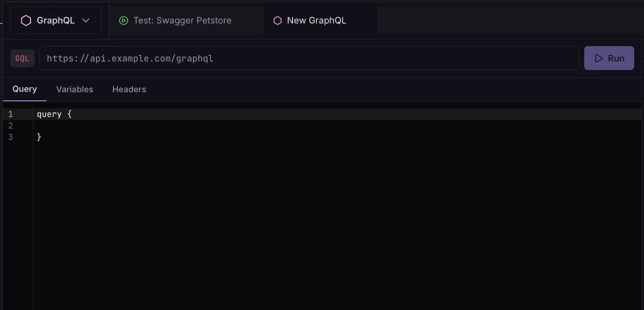
Task: Click the hexagon icon on New GraphQL tab
Action: coord(277,20)
